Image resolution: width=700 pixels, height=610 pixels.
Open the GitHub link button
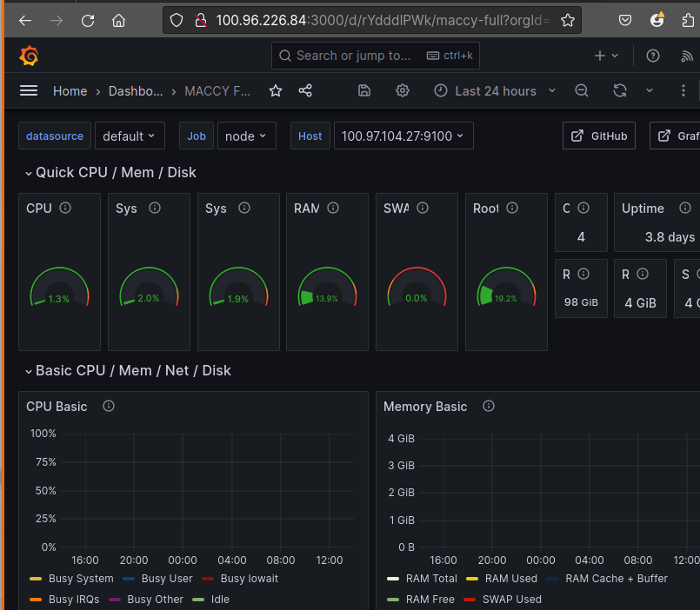(598, 136)
